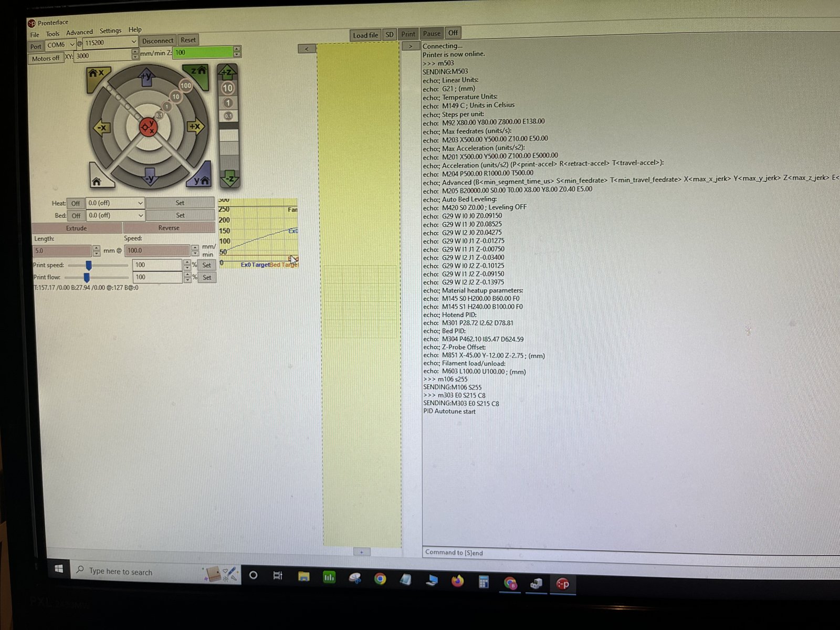Open the File menu
The width and height of the screenshot is (840, 630).
click(35, 35)
